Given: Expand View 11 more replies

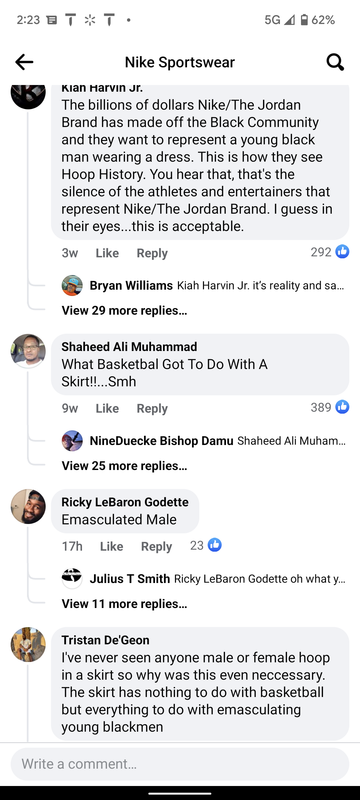Looking at the screenshot, I should (124, 604).
